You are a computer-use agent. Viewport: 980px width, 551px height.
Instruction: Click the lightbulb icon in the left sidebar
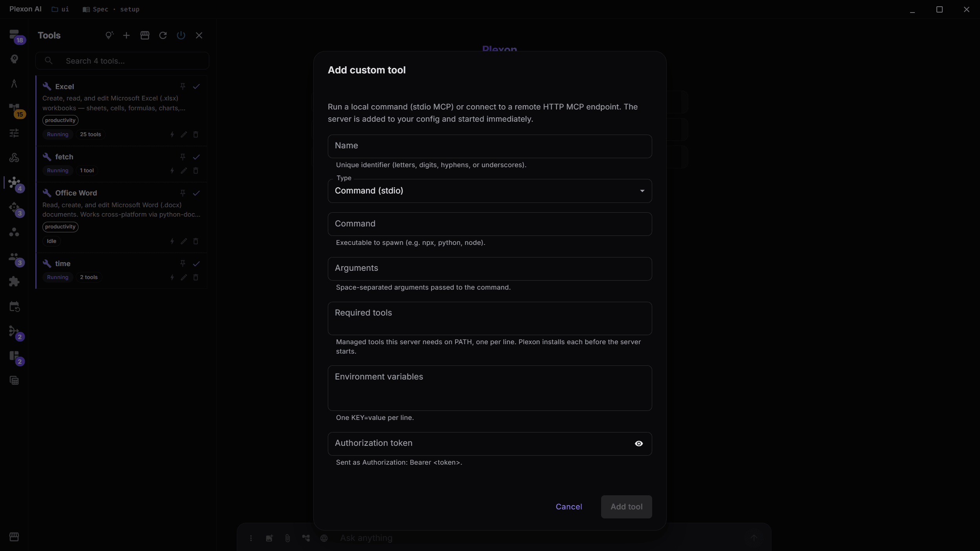coord(15,59)
